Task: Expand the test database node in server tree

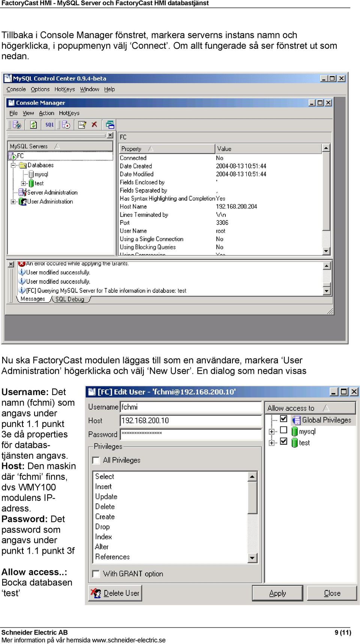Action: coord(23,183)
